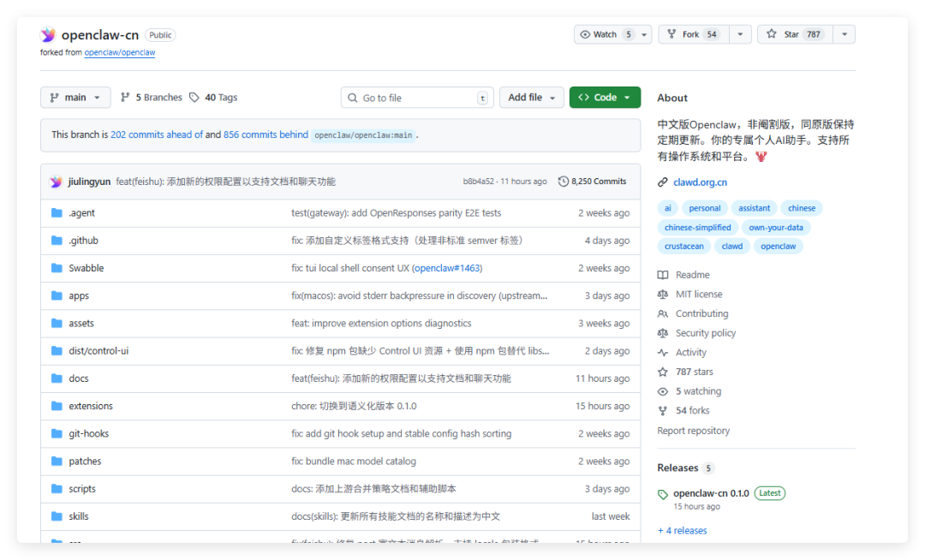
Task: Click jiulingyun's avatar in the commit row
Action: (x=56, y=182)
